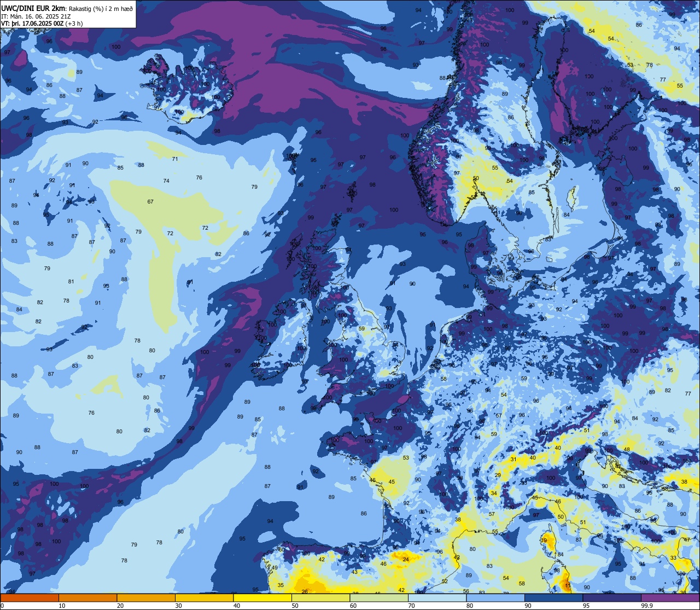The width and height of the screenshot is (700, 610).
Task: Click the '70' legend scale label
Action: coord(411,606)
